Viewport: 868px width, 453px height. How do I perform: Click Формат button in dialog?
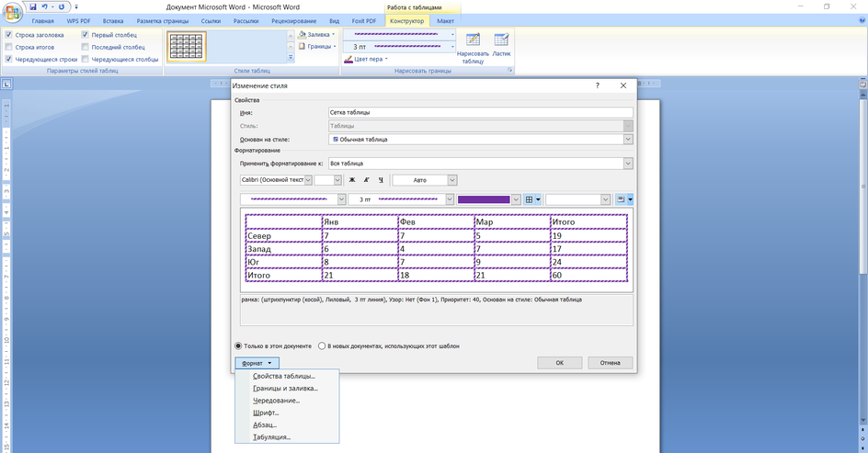point(257,363)
